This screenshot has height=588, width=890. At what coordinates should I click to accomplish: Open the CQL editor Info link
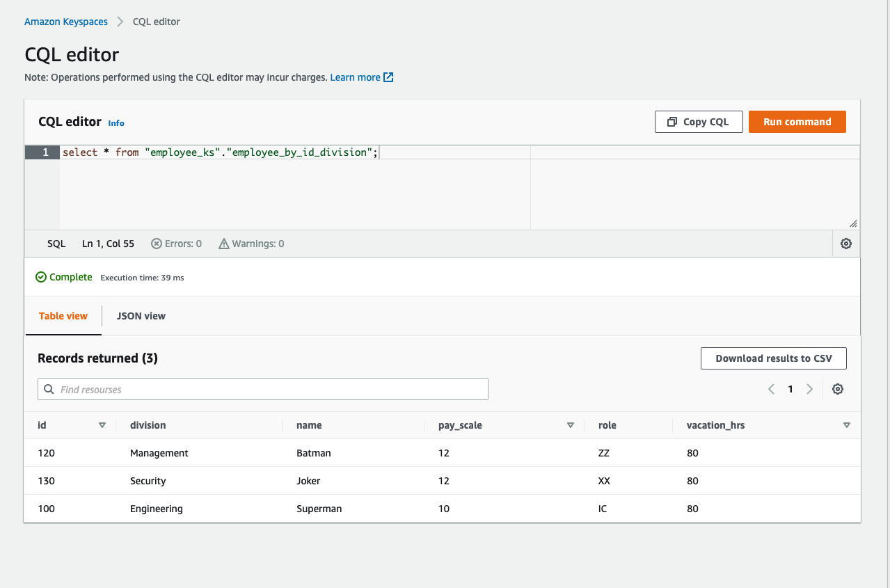click(x=116, y=123)
